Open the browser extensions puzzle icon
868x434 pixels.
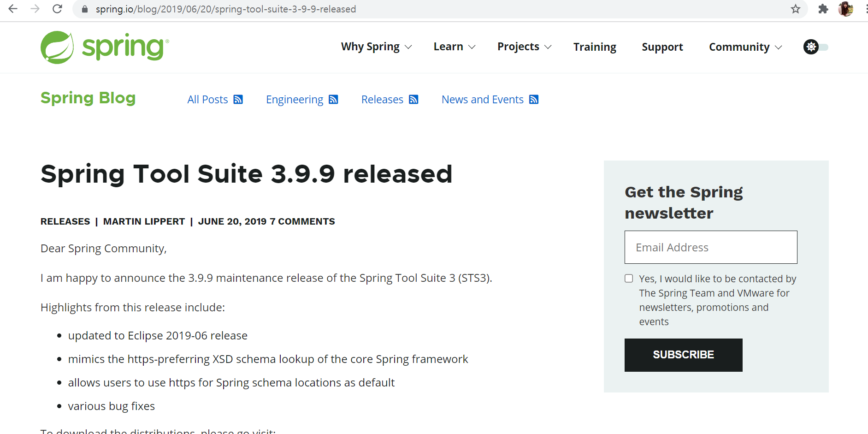click(x=823, y=9)
